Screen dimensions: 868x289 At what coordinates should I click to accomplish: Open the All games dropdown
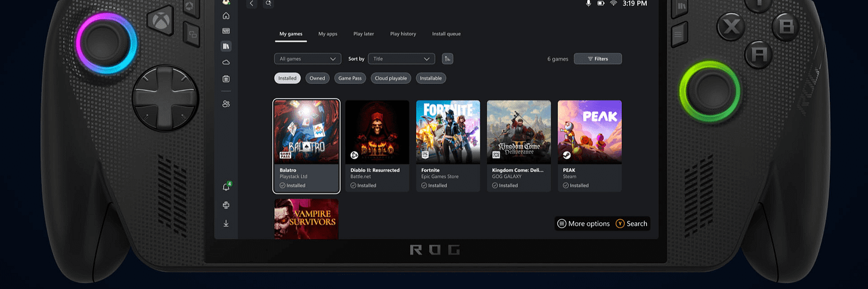(308, 58)
